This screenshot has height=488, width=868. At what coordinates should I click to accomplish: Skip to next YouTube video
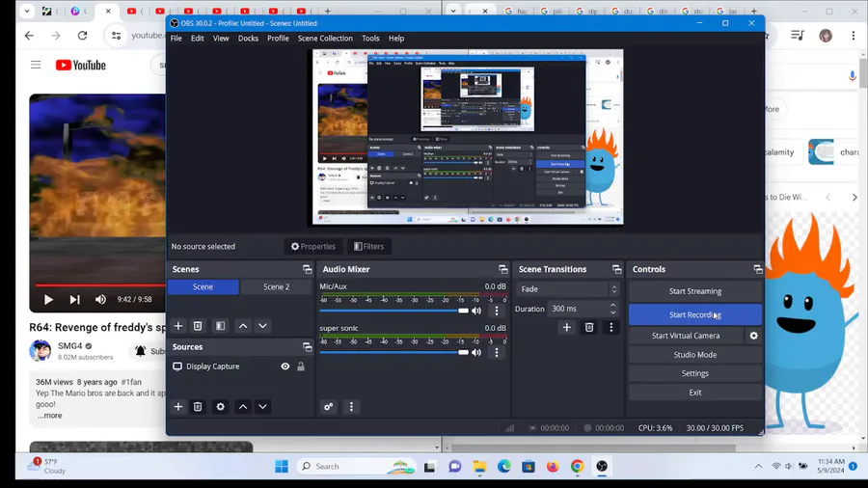click(x=74, y=299)
